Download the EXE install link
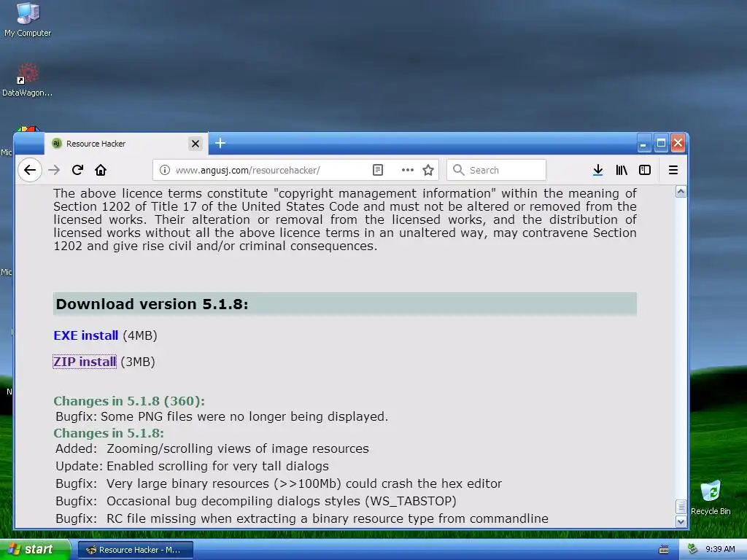 pos(86,335)
